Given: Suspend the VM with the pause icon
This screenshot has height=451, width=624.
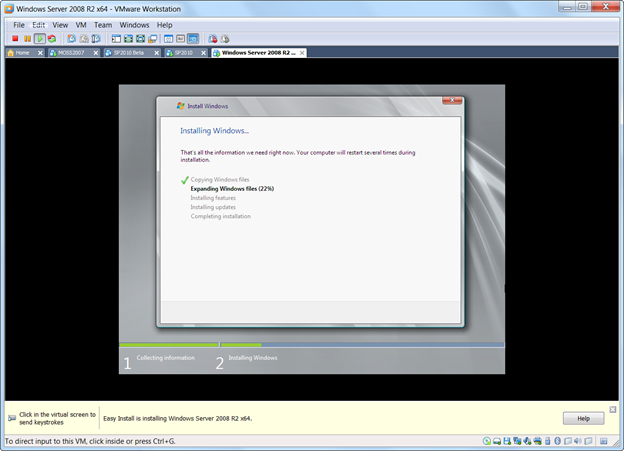Looking at the screenshot, I should tap(27, 39).
